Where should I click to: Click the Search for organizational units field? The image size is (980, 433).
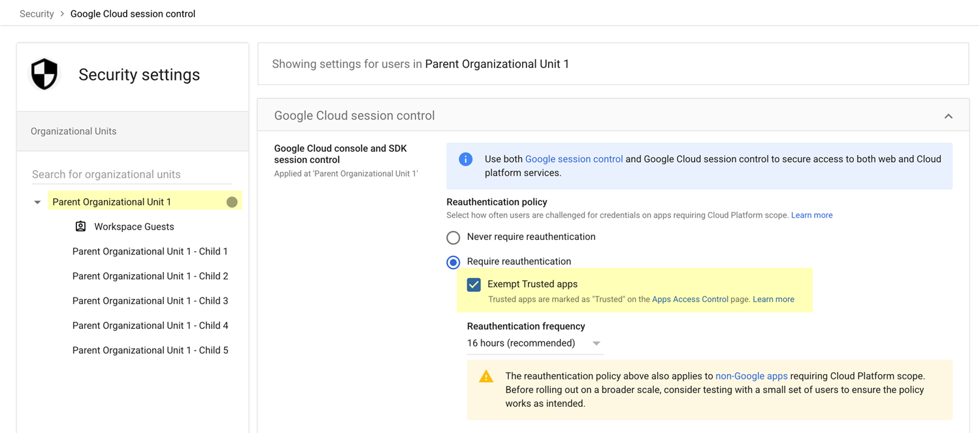pyautogui.click(x=132, y=175)
